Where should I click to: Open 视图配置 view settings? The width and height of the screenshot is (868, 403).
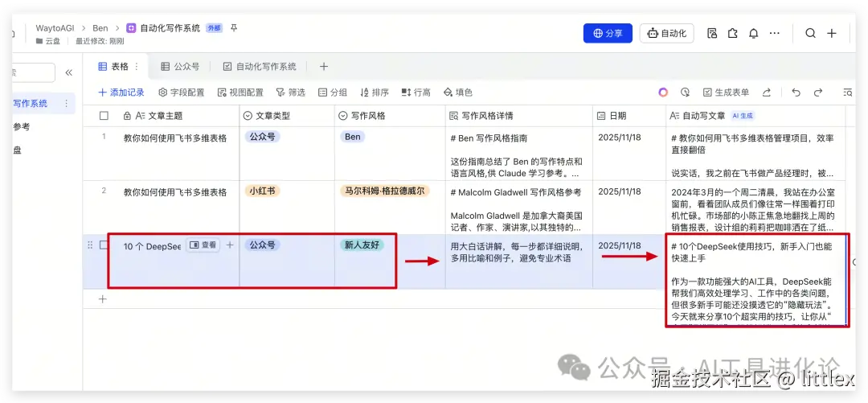pyautogui.click(x=240, y=93)
